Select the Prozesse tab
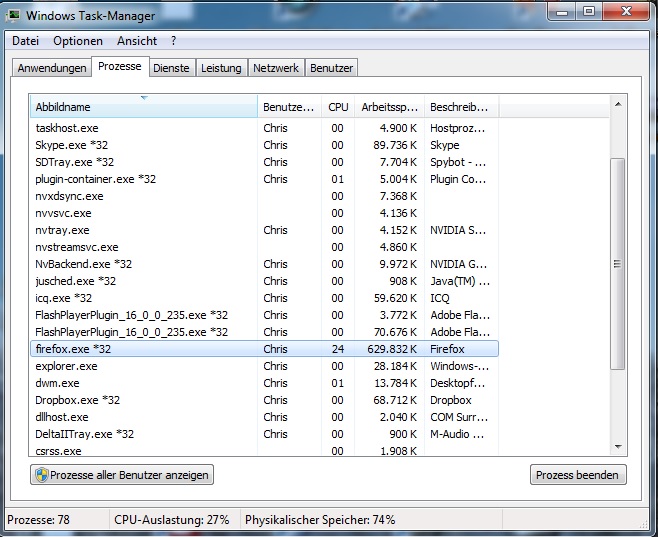This screenshot has height=537, width=658. (x=120, y=66)
